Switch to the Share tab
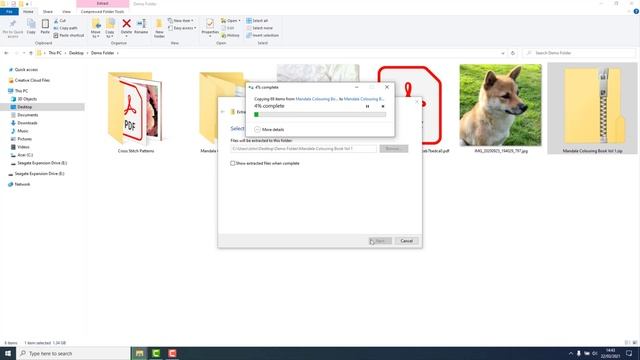Image resolution: width=640 pixels, height=360 pixels. point(48,11)
